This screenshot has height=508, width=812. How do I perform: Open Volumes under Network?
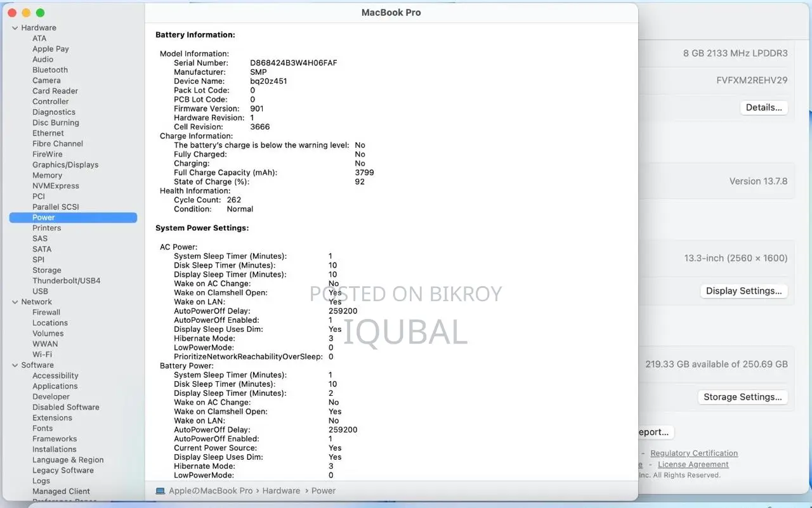pos(48,334)
